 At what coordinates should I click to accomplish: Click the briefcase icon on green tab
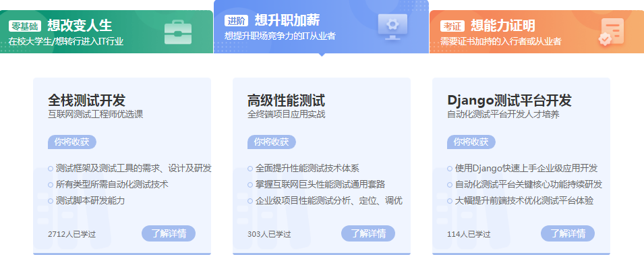(x=178, y=32)
